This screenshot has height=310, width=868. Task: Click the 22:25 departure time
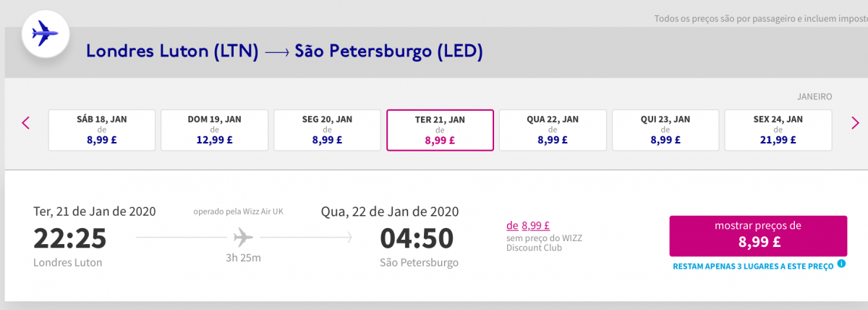click(70, 238)
